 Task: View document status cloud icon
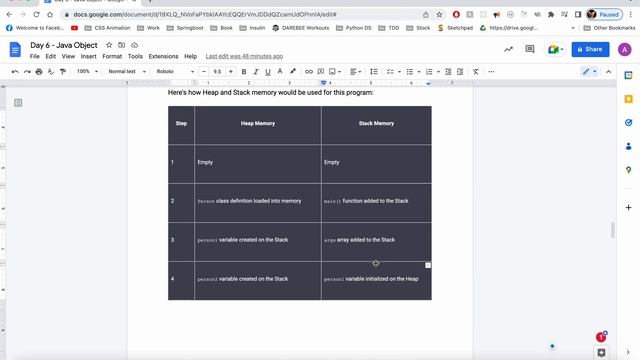coord(134,45)
